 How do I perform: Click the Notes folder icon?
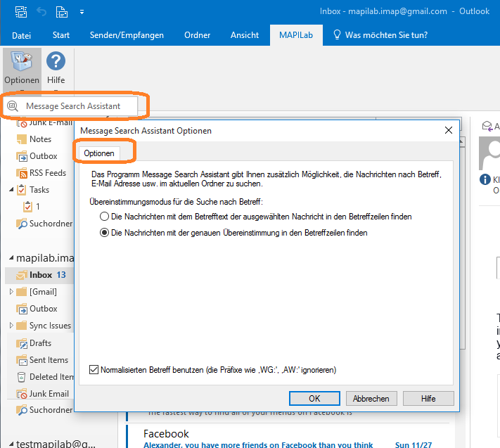click(21, 139)
